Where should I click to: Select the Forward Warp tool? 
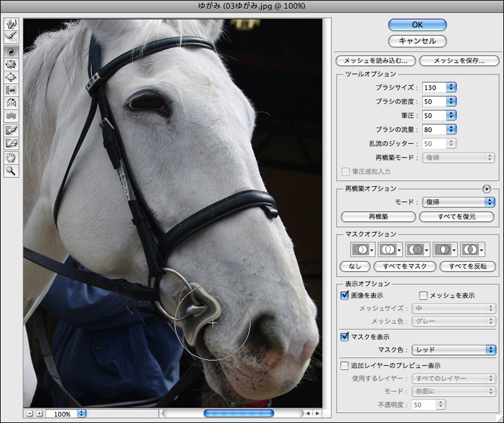click(x=11, y=24)
